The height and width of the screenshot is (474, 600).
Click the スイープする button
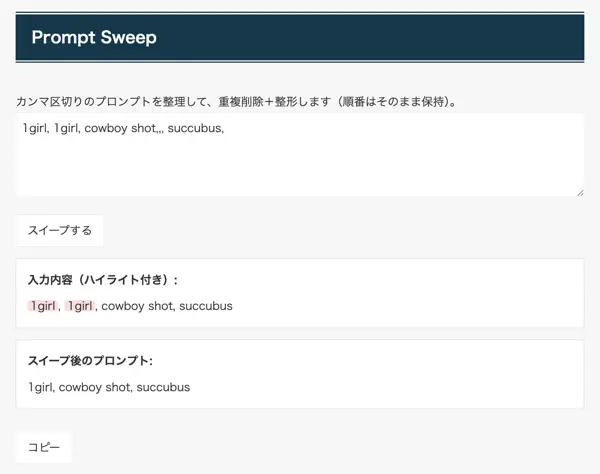coord(60,230)
